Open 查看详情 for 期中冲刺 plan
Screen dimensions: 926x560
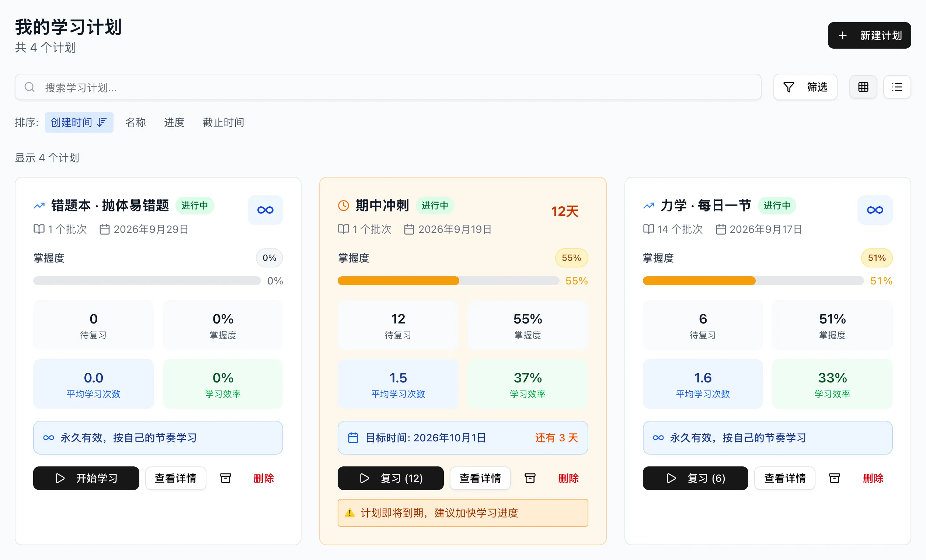click(480, 478)
